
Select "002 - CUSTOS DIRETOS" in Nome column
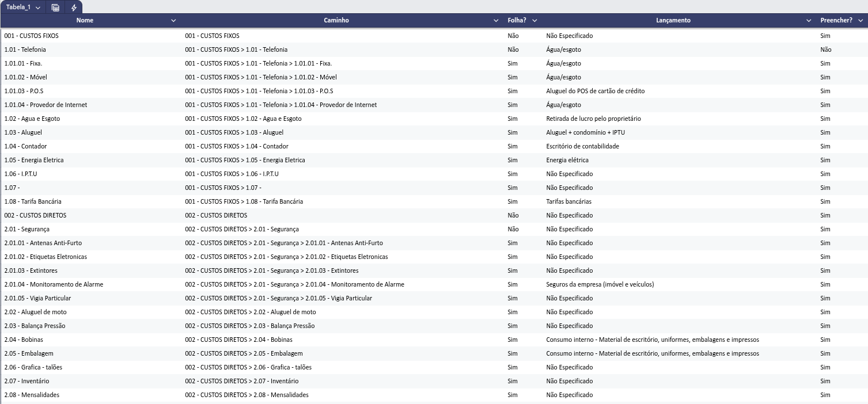(x=35, y=215)
